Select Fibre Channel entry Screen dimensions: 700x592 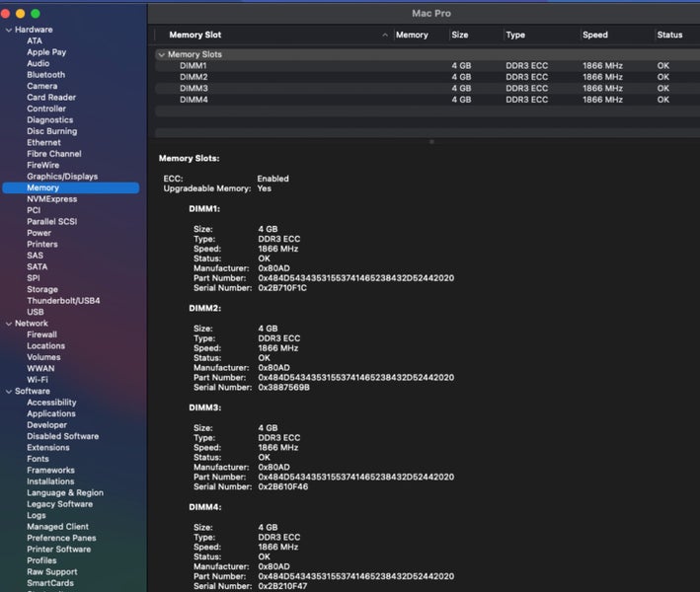tap(54, 154)
